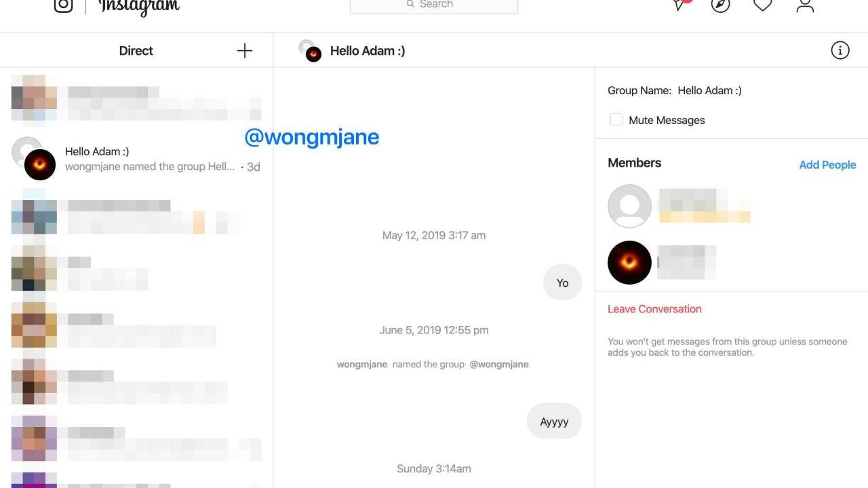Select the Hello Adam :) conversation row

coord(136,159)
